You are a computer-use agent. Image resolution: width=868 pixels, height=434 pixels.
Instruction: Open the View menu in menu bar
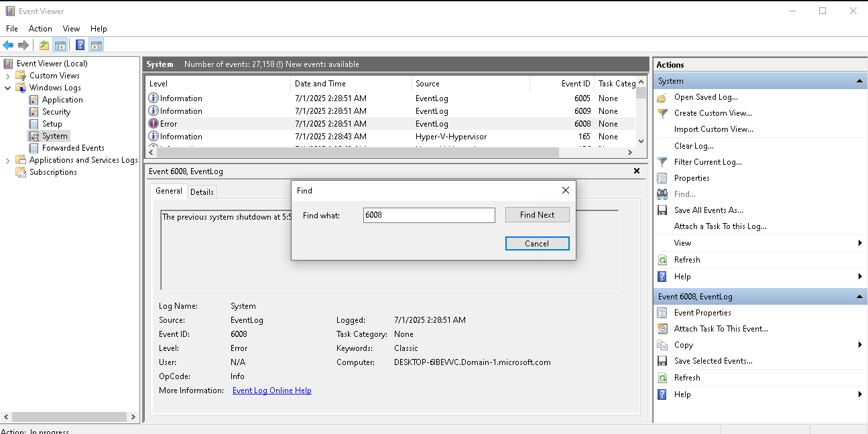pyautogui.click(x=71, y=29)
